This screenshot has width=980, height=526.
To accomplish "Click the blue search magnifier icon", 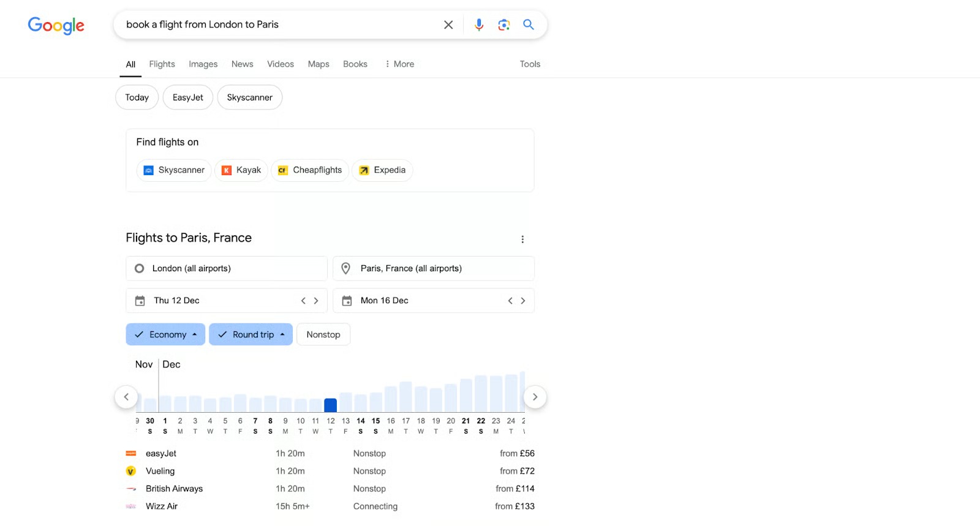I will click(528, 24).
